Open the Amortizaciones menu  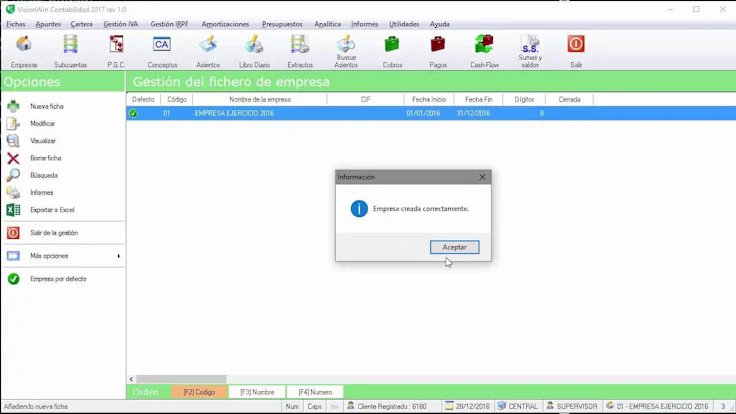tap(225, 24)
